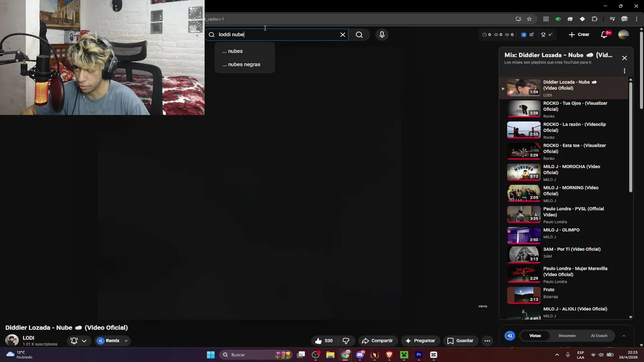Viewport: 644px width, 362px height.
Task: Click the install app icon in address bar
Action: 518,19
